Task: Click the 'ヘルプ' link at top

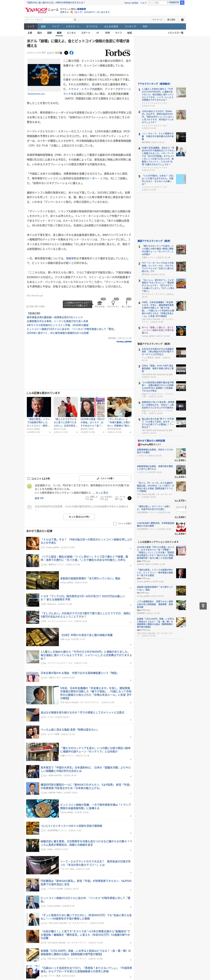Action: pyautogui.click(x=143, y=3)
